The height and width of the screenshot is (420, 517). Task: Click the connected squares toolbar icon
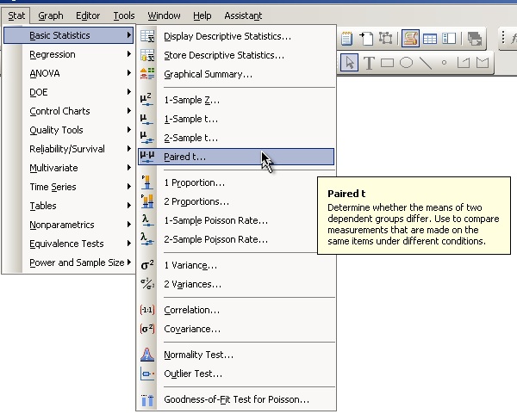tap(385, 38)
